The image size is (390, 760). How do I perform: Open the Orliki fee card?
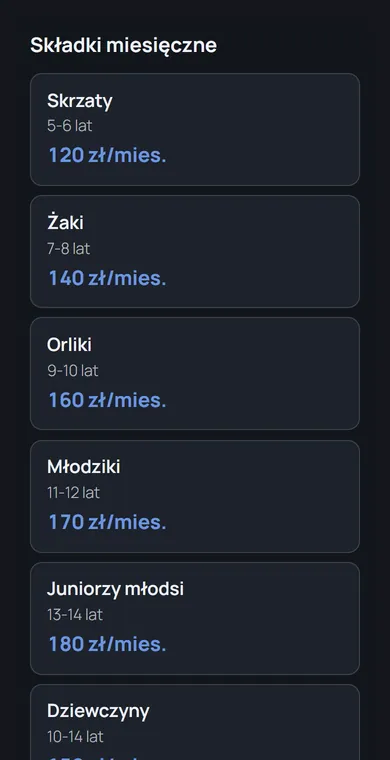tap(195, 373)
